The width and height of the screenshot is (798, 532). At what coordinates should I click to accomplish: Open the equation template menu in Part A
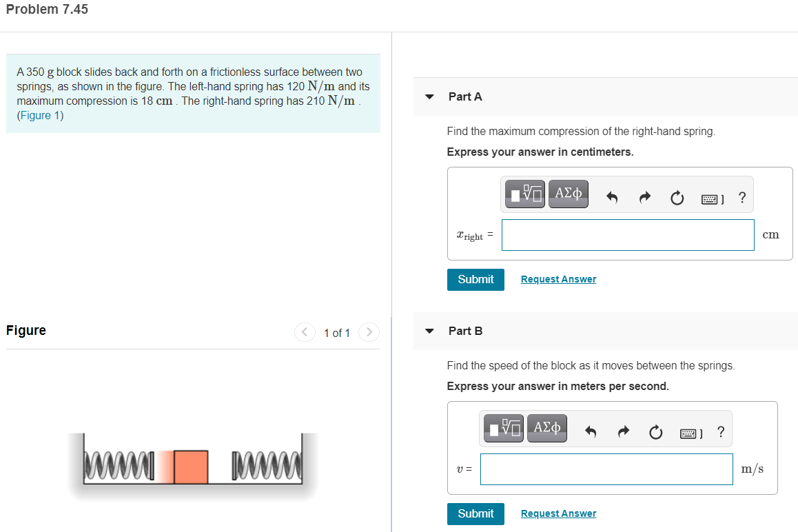(x=524, y=194)
